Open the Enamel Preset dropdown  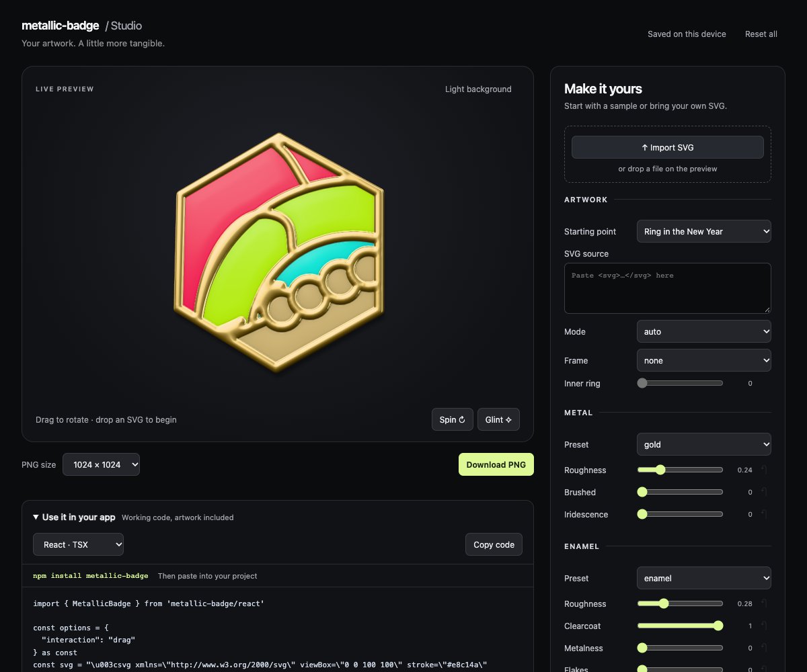704,578
